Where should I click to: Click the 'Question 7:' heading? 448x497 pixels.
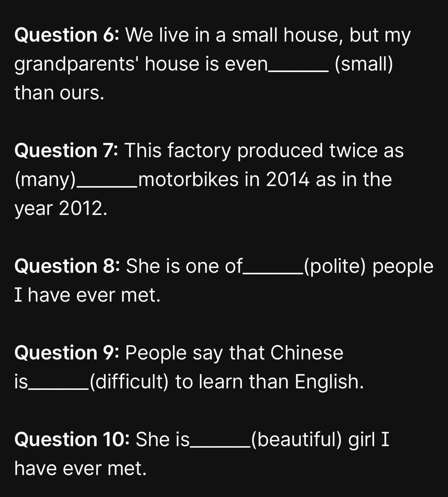click(x=66, y=150)
